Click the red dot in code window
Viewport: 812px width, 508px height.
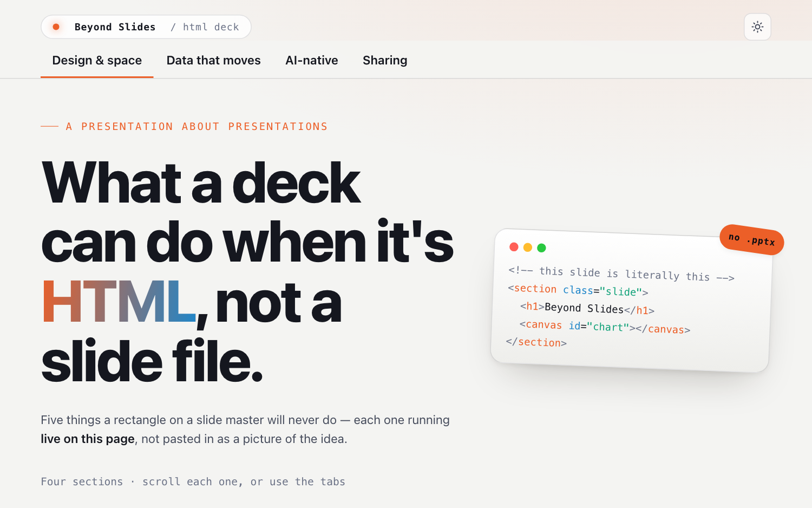[514, 247]
